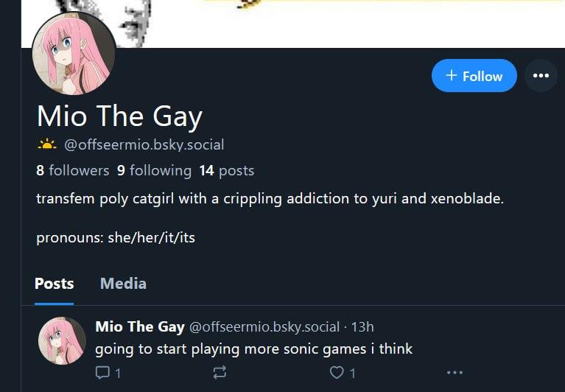
Task: Open the post's three-dot options menu
Action: 455,372
